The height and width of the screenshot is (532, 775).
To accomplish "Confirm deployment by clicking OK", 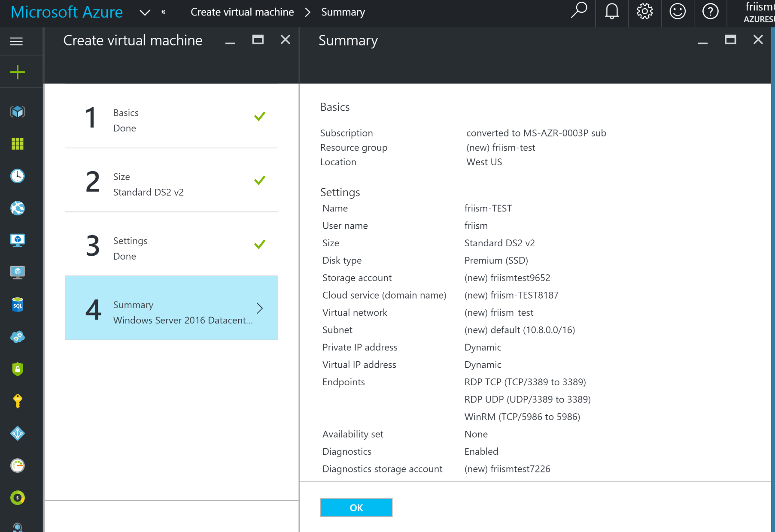I will click(356, 507).
